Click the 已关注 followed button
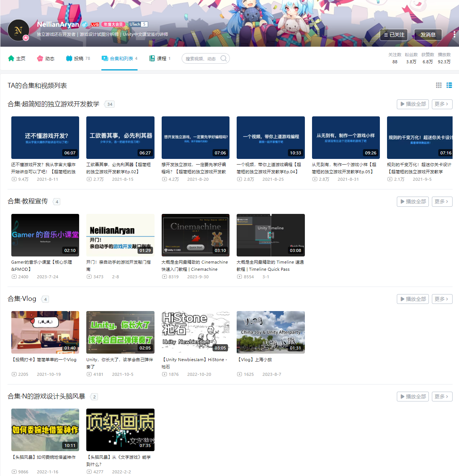The image size is (459, 476). pyautogui.click(x=394, y=35)
